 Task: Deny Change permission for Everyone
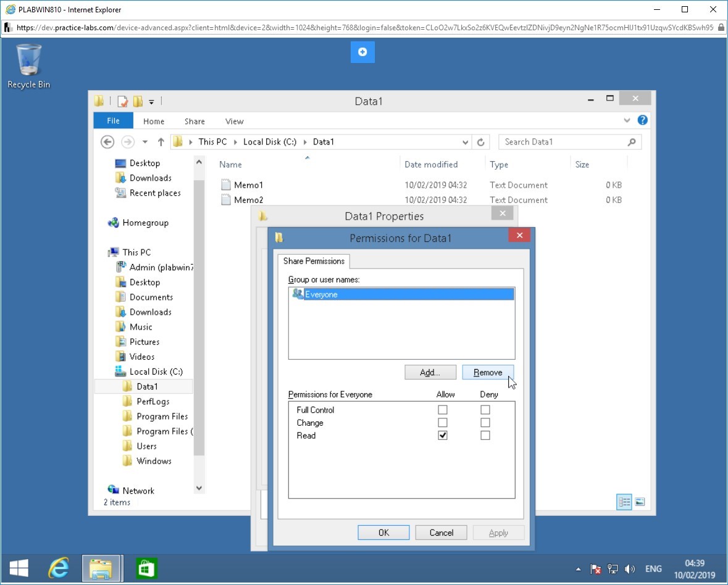coord(485,423)
